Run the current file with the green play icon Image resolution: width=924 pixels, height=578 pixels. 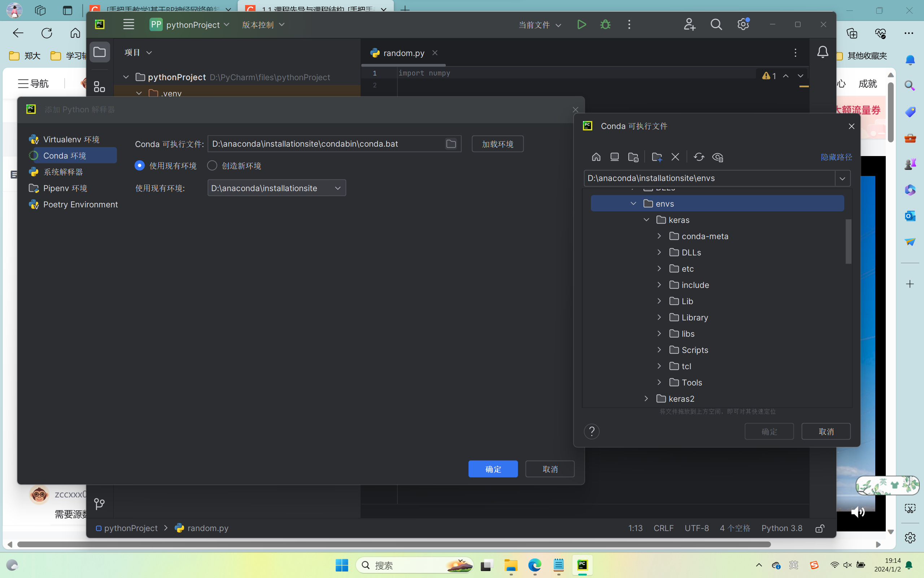[x=581, y=25]
